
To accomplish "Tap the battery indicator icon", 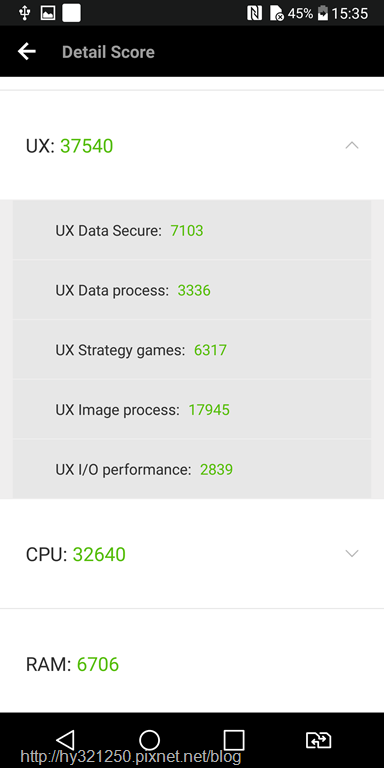I will click(322, 13).
